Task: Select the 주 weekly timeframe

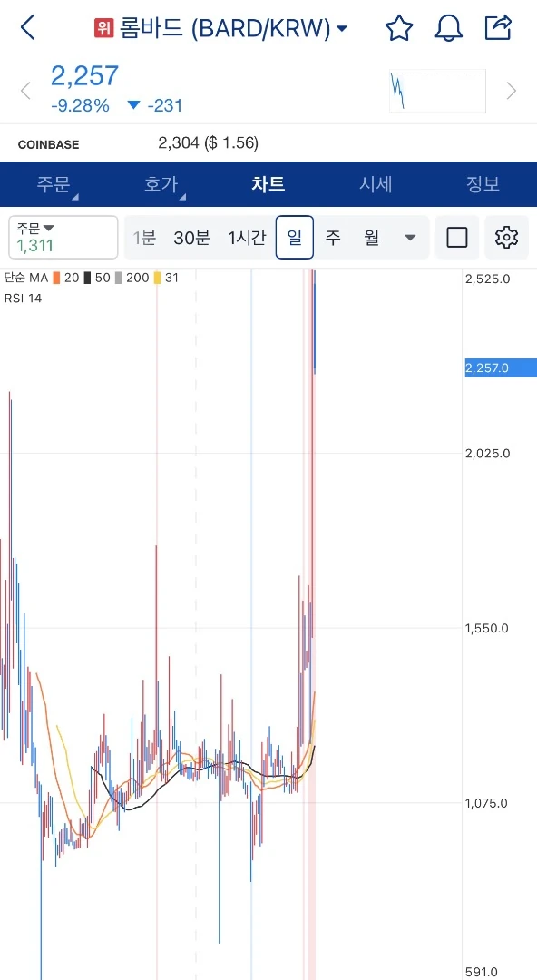Action: tap(333, 238)
